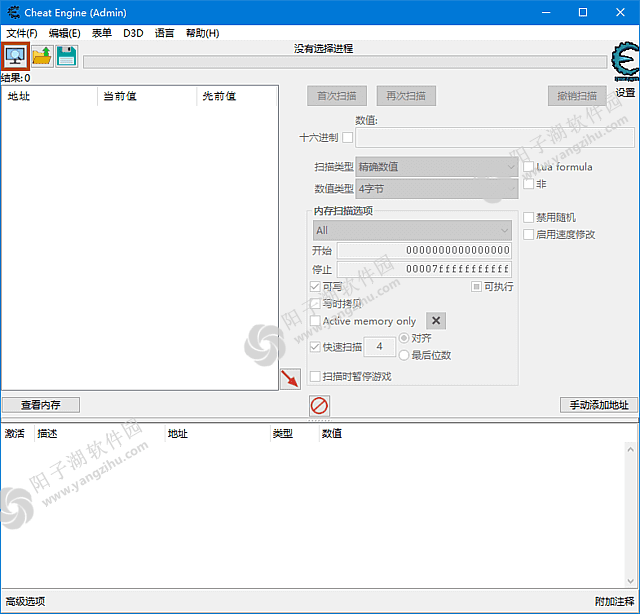
Task: Open D3D menu
Action: click(133, 33)
